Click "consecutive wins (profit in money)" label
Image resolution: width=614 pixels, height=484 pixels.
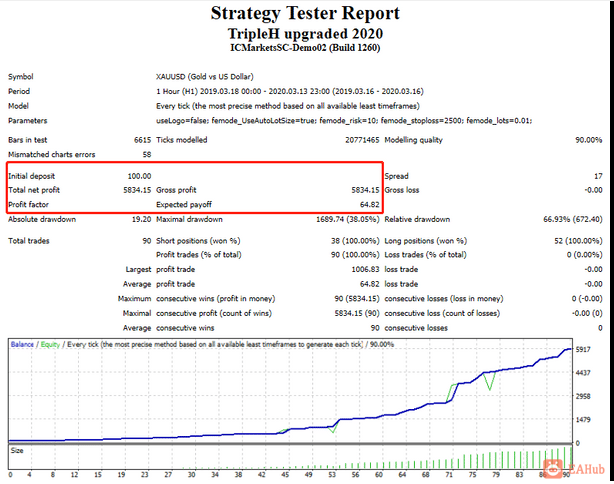(216, 299)
